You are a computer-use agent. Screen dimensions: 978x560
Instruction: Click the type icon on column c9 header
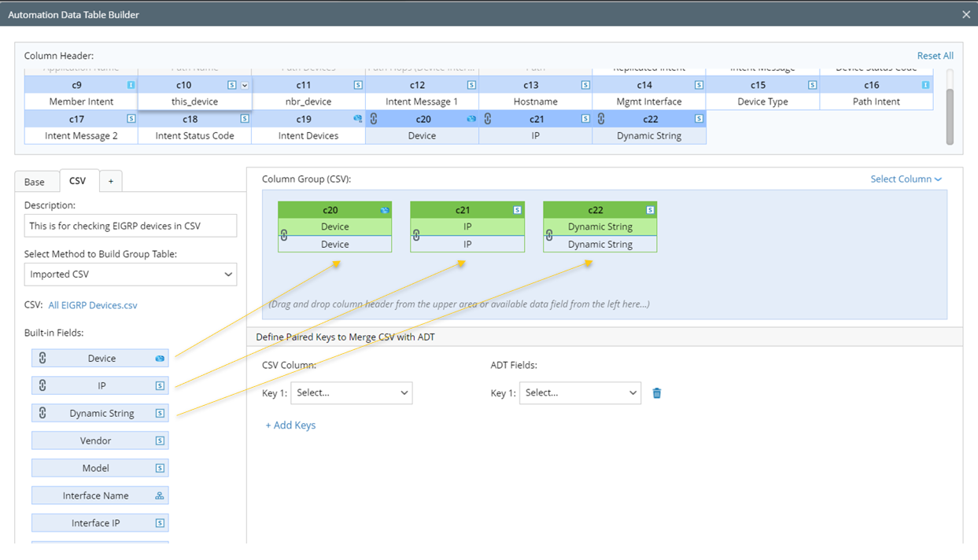pos(131,85)
